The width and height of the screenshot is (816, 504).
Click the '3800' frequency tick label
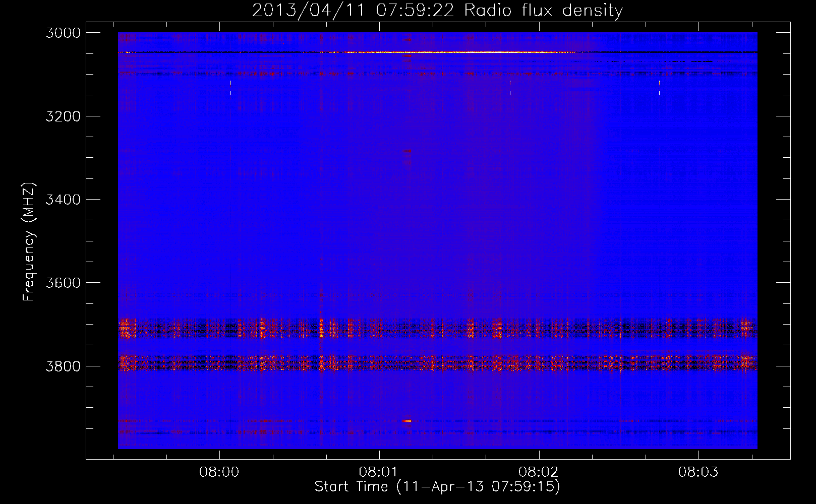click(63, 366)
